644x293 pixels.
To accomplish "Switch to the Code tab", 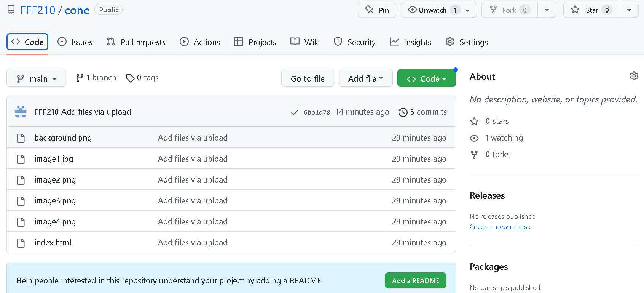I will click(27, 42).
